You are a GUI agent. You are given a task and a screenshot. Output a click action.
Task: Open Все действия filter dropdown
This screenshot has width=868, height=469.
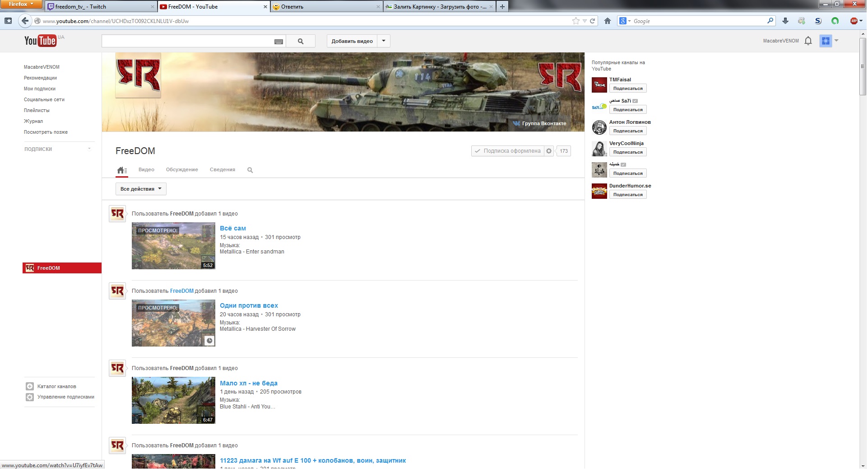pos(141,189)
